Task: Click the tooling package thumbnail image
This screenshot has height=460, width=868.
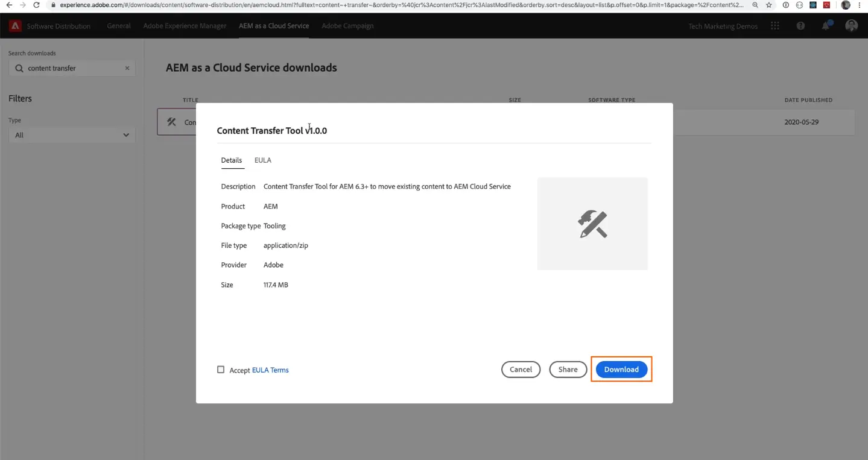Action: tap(592, 224)
